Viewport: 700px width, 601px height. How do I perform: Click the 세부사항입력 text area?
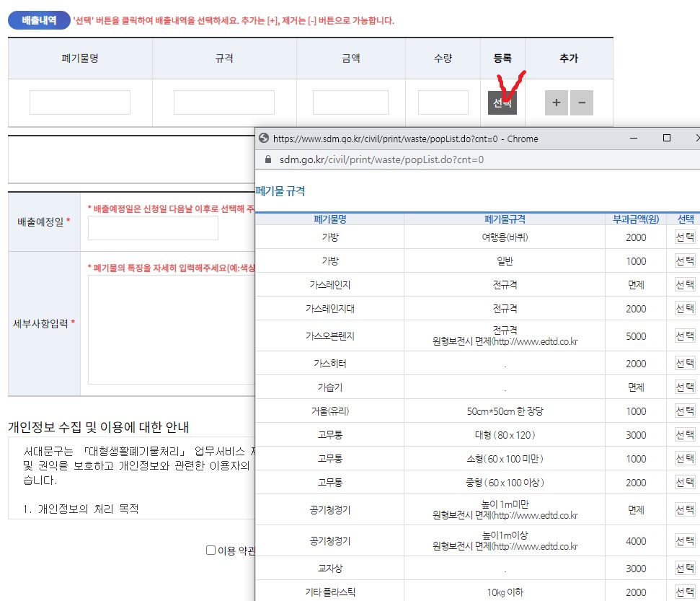point(172,330)
